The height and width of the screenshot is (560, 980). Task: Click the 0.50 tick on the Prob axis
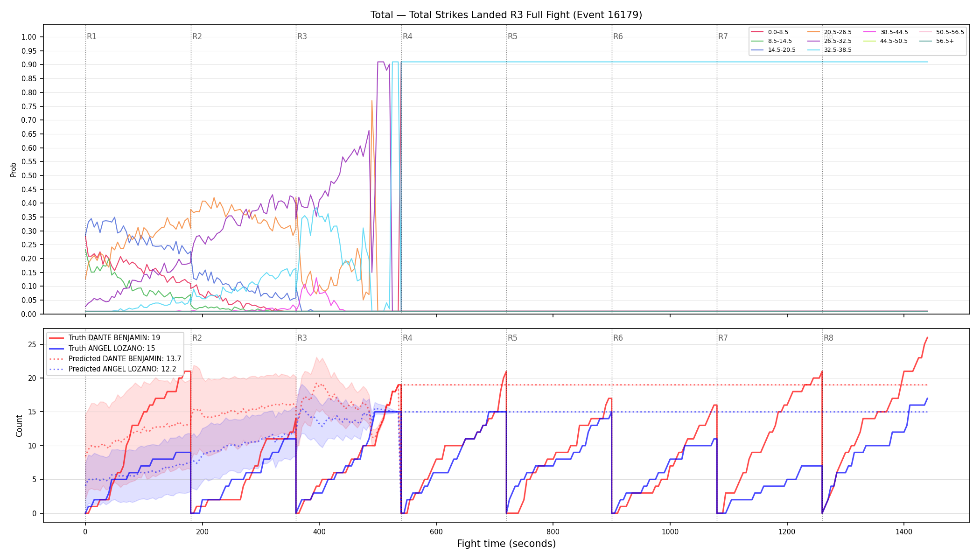(x=29, y=175)
